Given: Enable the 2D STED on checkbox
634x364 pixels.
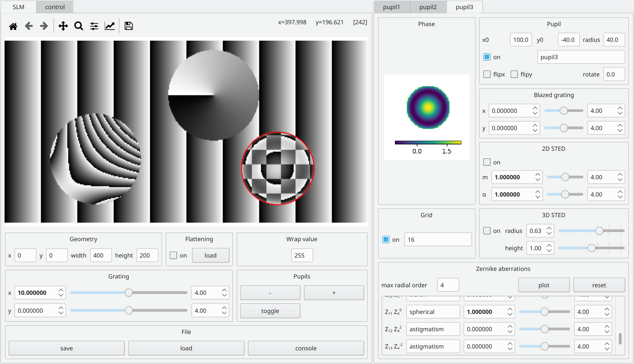Looking at the screenshot, I should tap(487, 162).
